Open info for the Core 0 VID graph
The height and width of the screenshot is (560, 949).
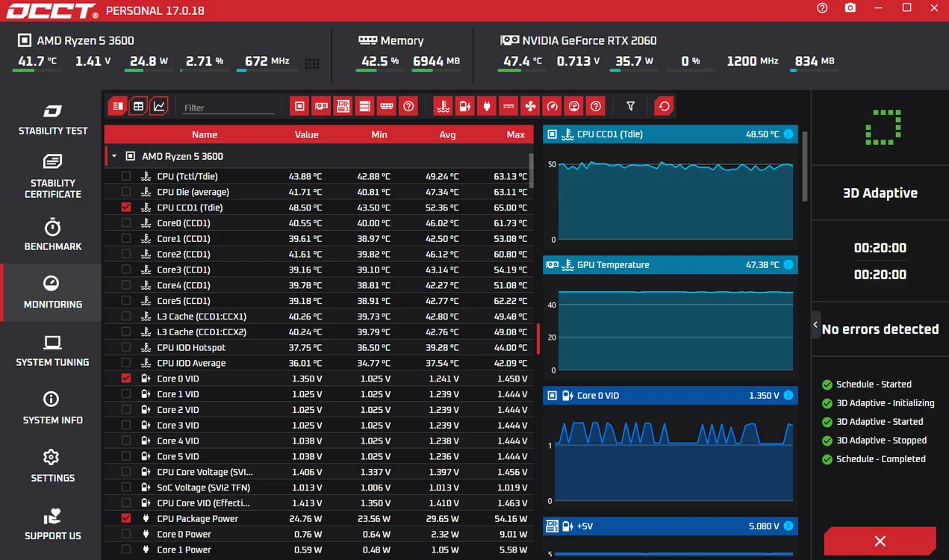tap(788, 396)
